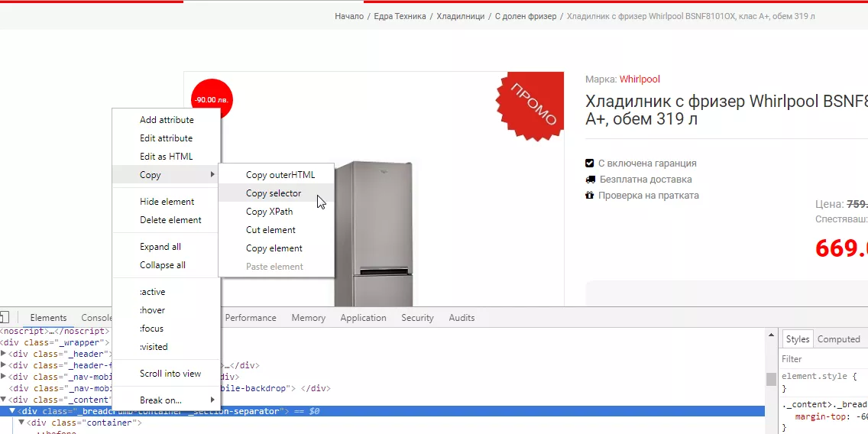Select Delete element menu entry

click(166, 220)
